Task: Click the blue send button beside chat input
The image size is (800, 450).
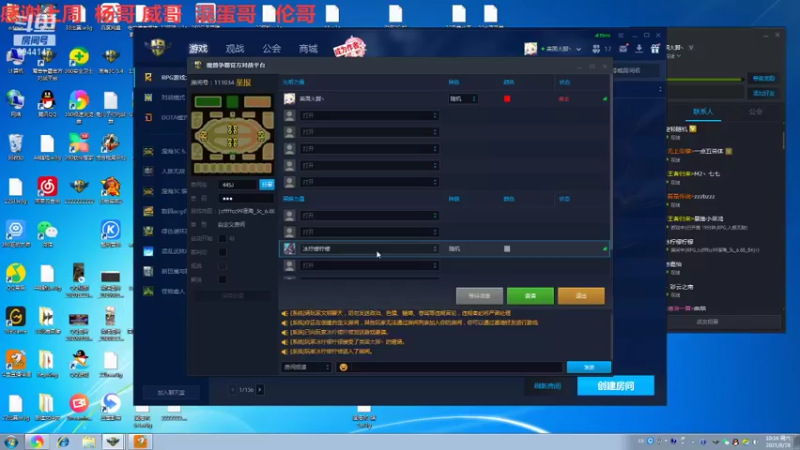Action: 589,367
